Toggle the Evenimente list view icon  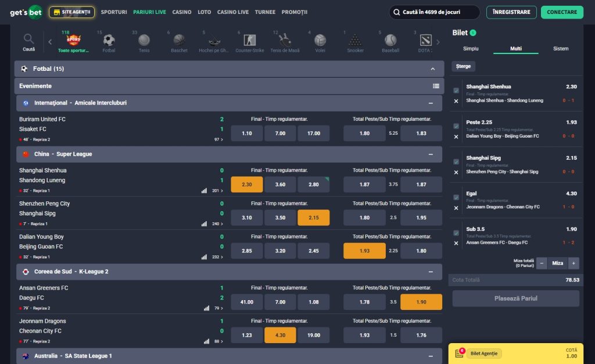click(436, 86)
